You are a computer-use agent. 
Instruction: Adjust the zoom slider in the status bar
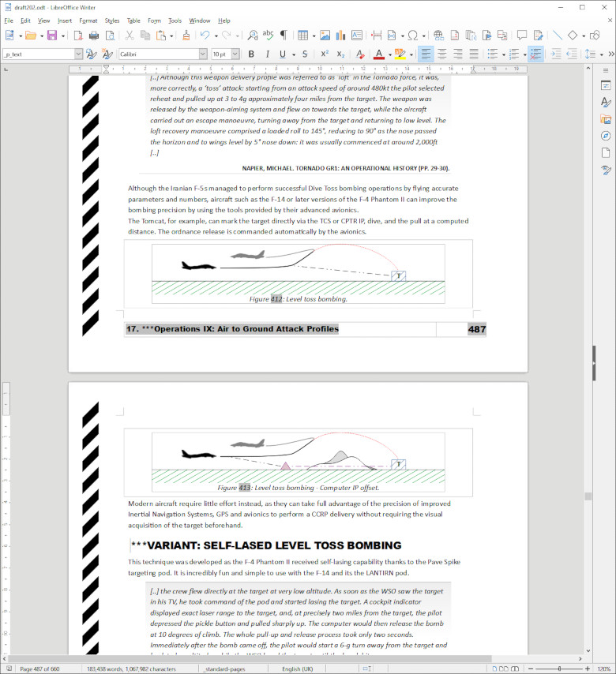pos(559,668)
